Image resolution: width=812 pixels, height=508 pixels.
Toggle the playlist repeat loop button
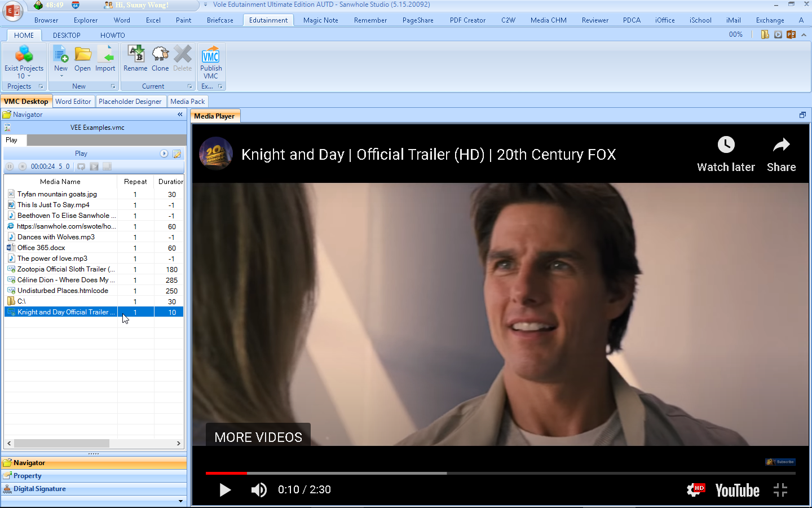(x=81, y=167)
